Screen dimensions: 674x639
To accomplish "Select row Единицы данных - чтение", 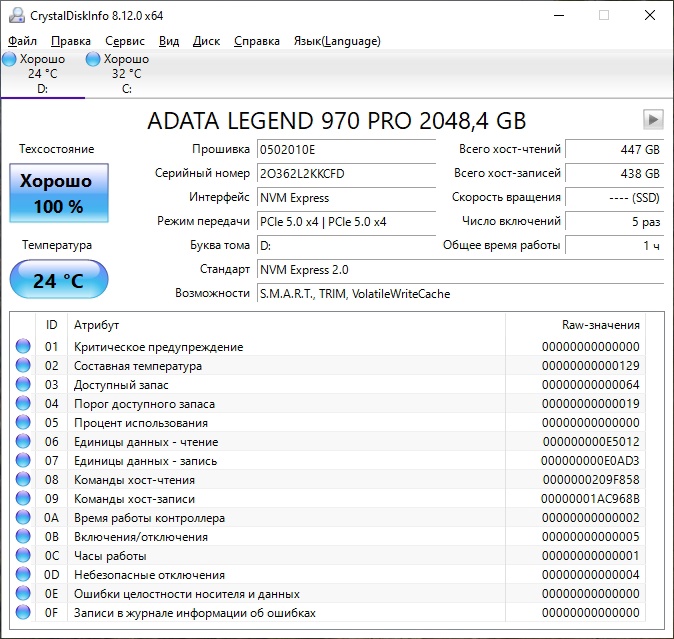I will click(328, 441).
